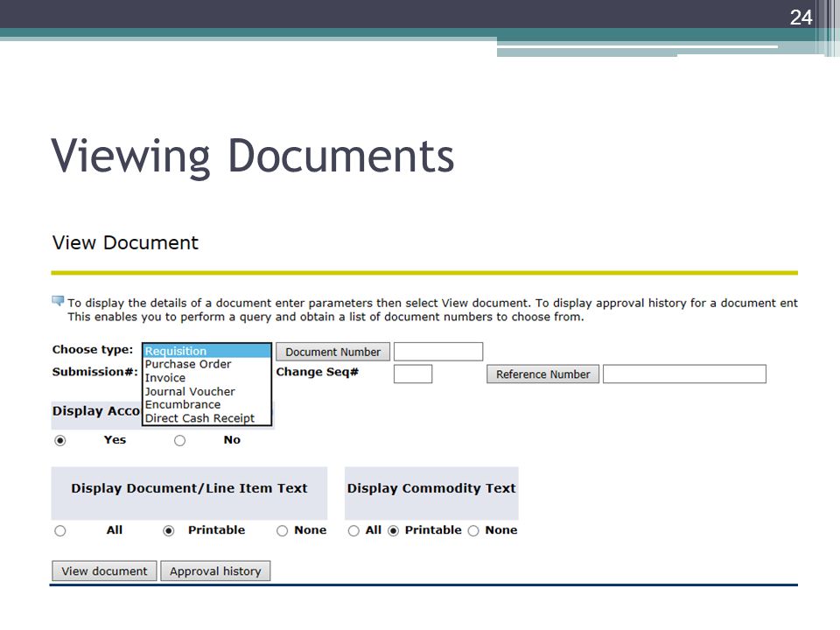Select Printable for Commodity Text
Screen dimensions: 840x630
pos(393,531)
